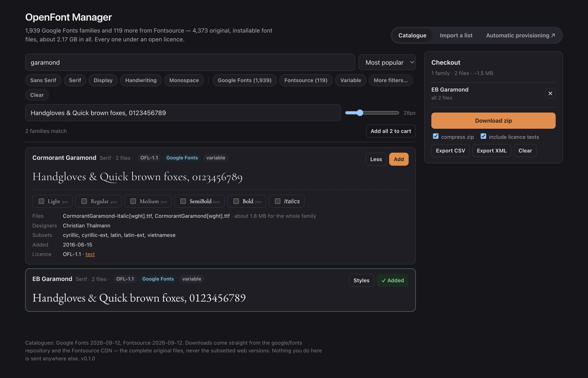
Task: Click Add all 2 to cart
Action: 391,131
